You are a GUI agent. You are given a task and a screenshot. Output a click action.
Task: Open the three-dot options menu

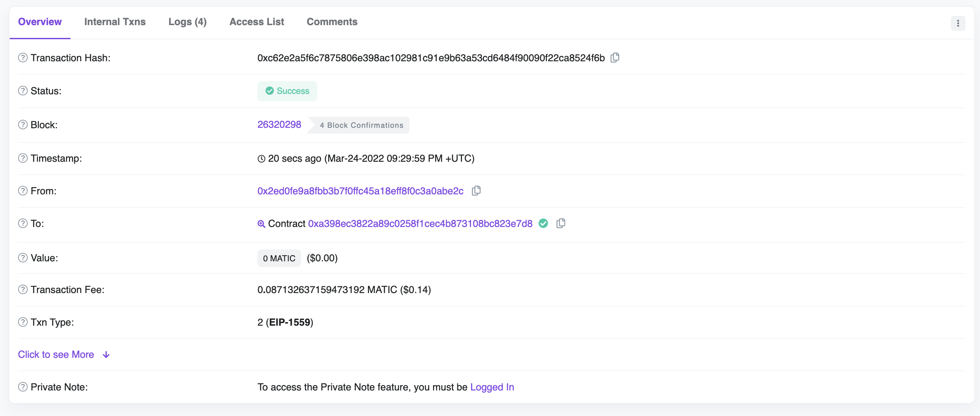[x=958, y=23]
